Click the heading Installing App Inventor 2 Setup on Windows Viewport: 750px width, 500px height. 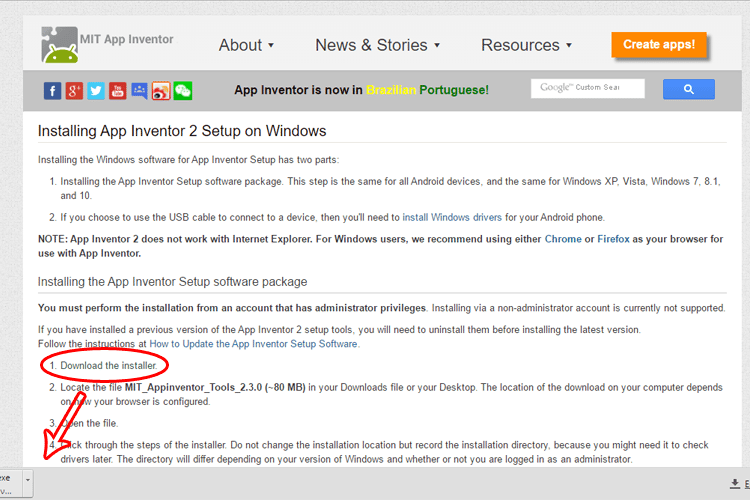click(182, 131)
